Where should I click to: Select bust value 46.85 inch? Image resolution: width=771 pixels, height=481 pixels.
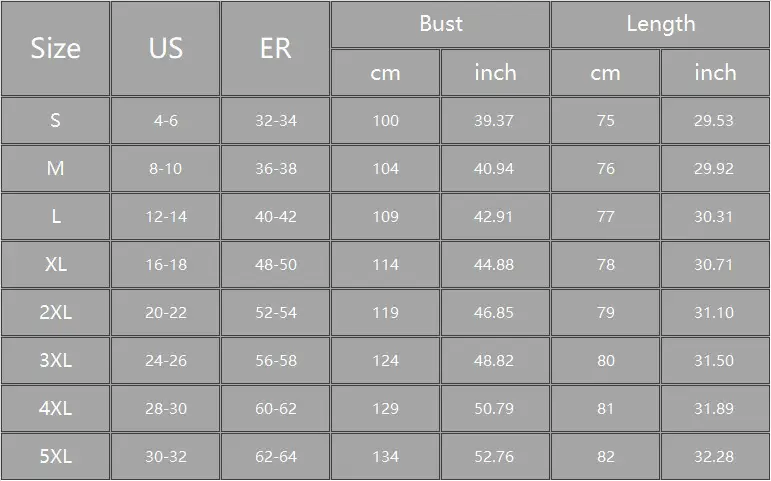[495, 312]
